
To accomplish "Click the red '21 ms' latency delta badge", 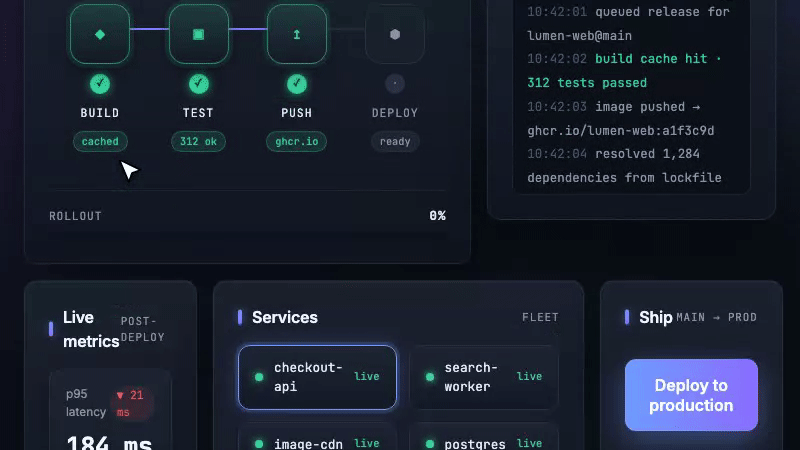I will click(x=131, y=403).
